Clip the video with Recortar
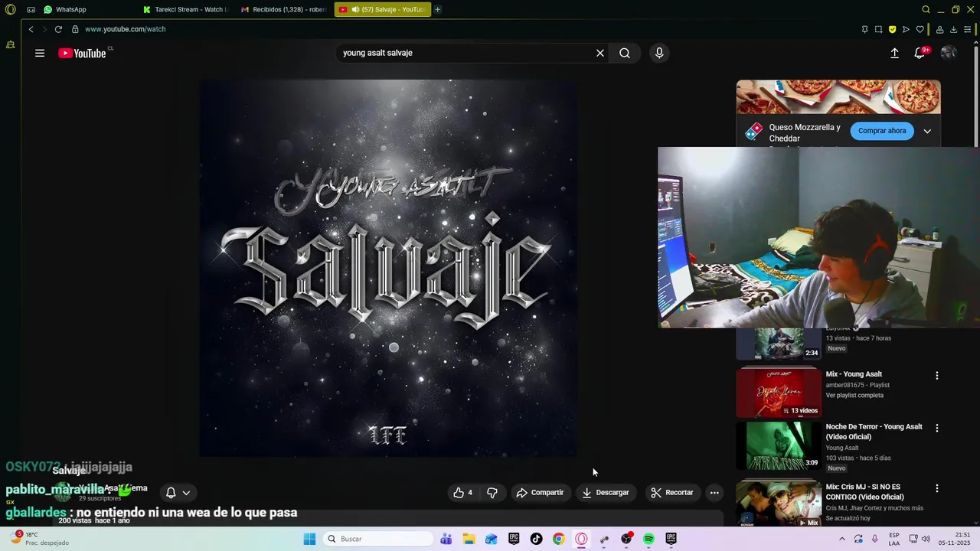This screenshot has height=551, width=980. 672,493
